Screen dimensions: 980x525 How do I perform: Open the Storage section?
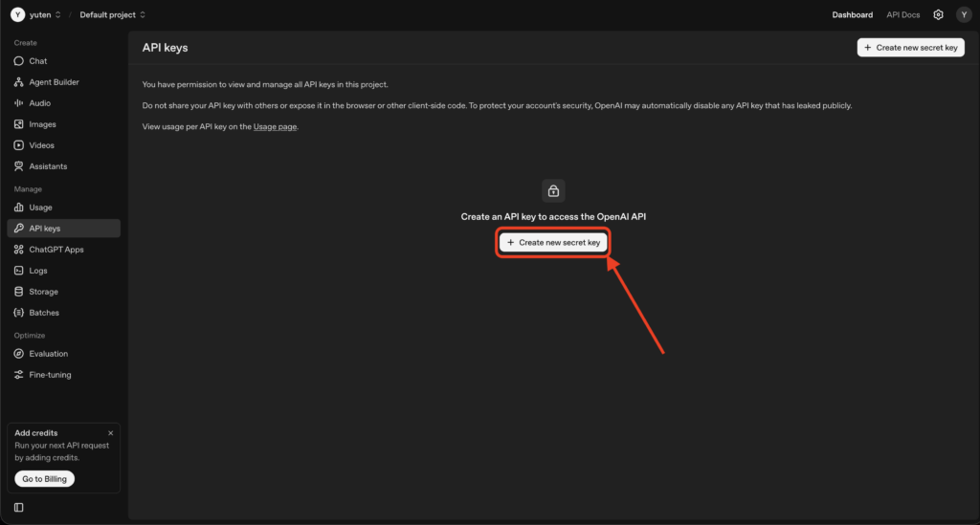[43, 292]
